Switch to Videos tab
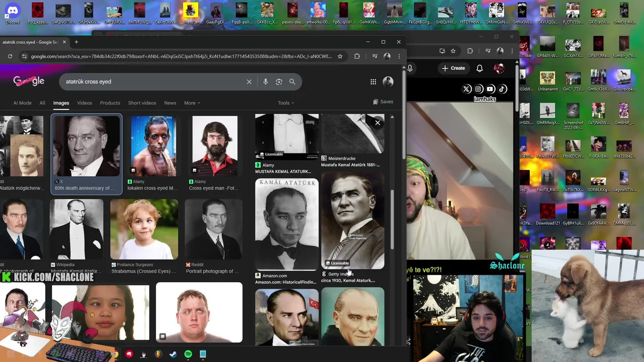Screen dimensions: 644x362 [85, 103]
